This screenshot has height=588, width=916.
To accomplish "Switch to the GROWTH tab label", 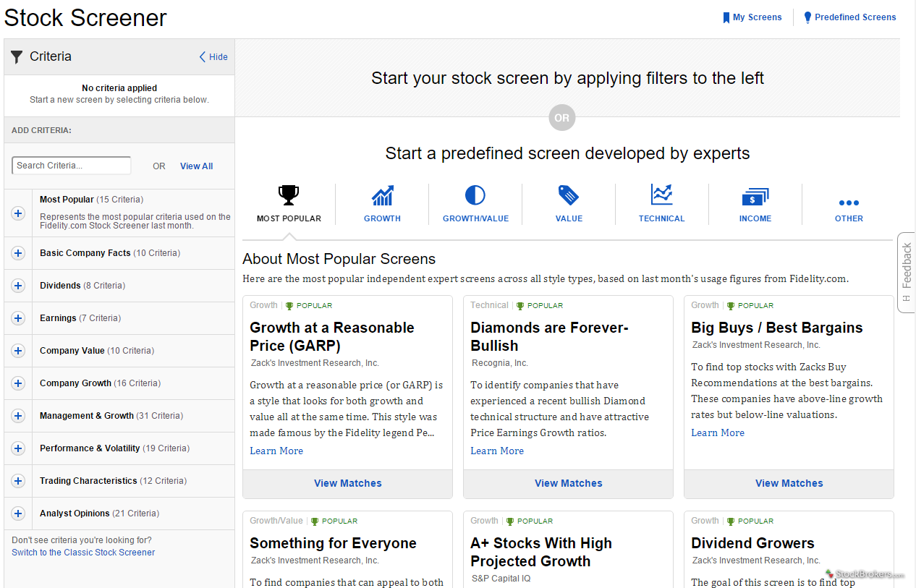I will click(x=382, y=218).
